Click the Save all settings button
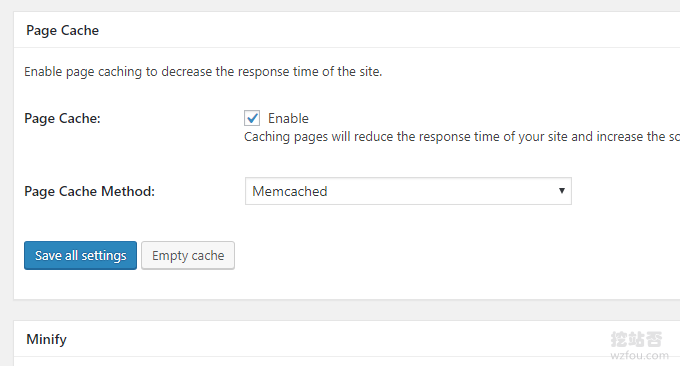Viewport: 680px width, 366px height. 80,255
